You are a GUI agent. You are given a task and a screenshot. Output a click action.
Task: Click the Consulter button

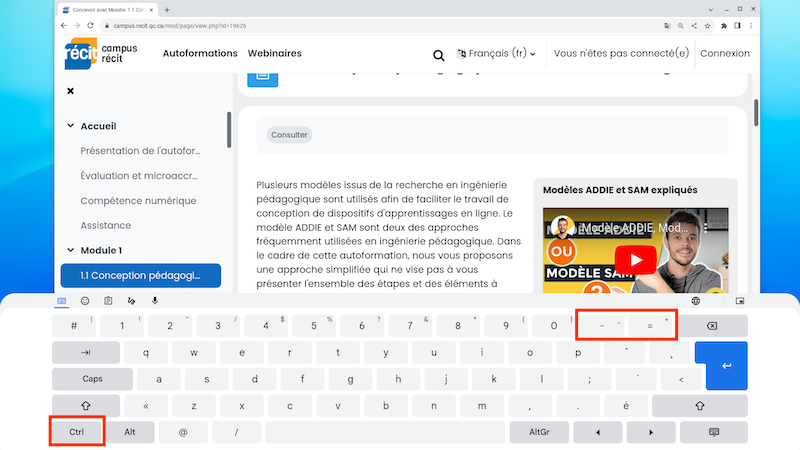[289, 134]
